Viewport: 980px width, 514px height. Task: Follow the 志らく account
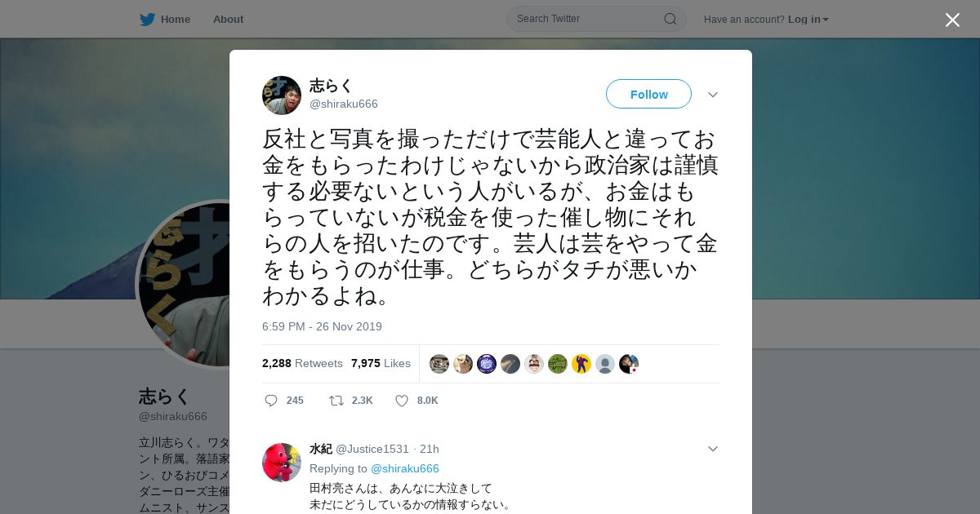648,95
